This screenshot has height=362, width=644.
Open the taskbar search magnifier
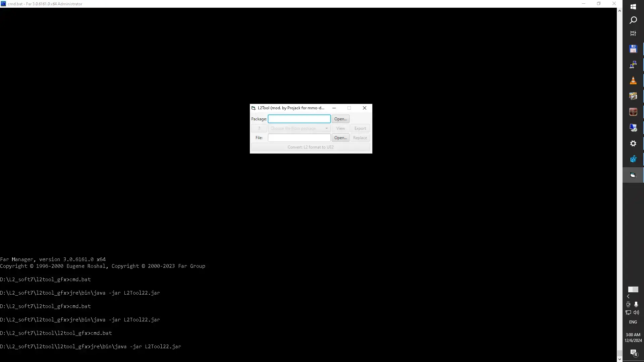pos(633,20)
